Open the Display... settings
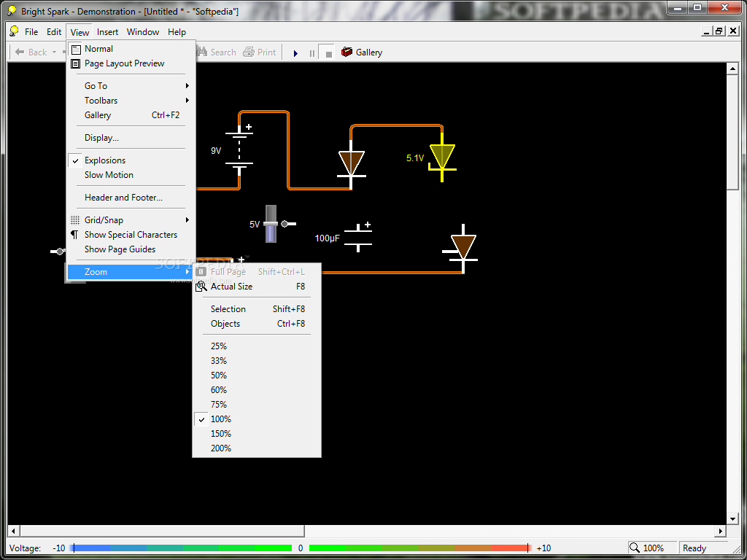 coord(131,138)
